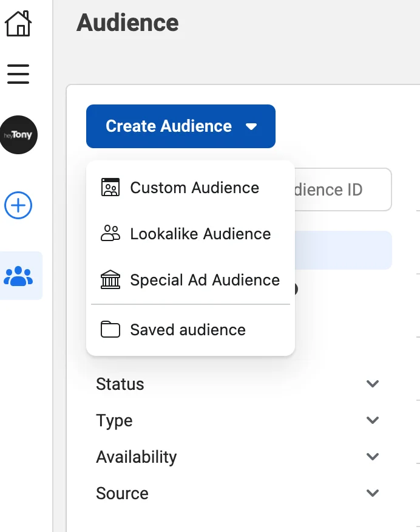Viewport: 420px width, 532px height.
Task: Click the Custom Audience icon in dropdown
Action: (110, 188)
